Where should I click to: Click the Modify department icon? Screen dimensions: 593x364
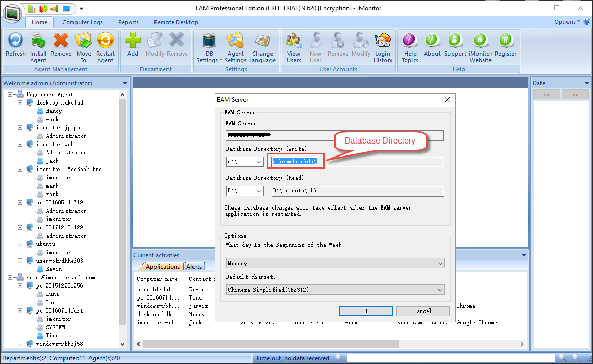[154, 40]
